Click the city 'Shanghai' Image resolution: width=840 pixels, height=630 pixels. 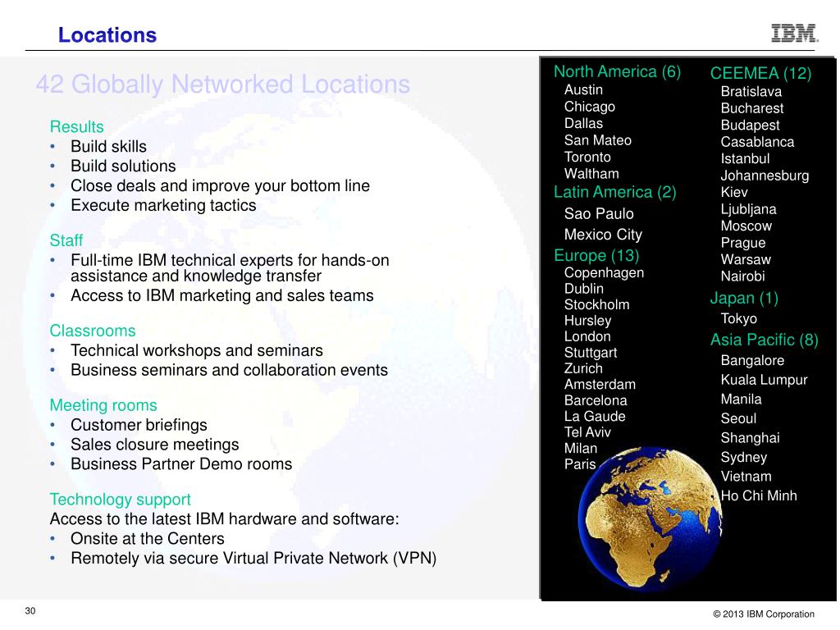tap(750, 438)
